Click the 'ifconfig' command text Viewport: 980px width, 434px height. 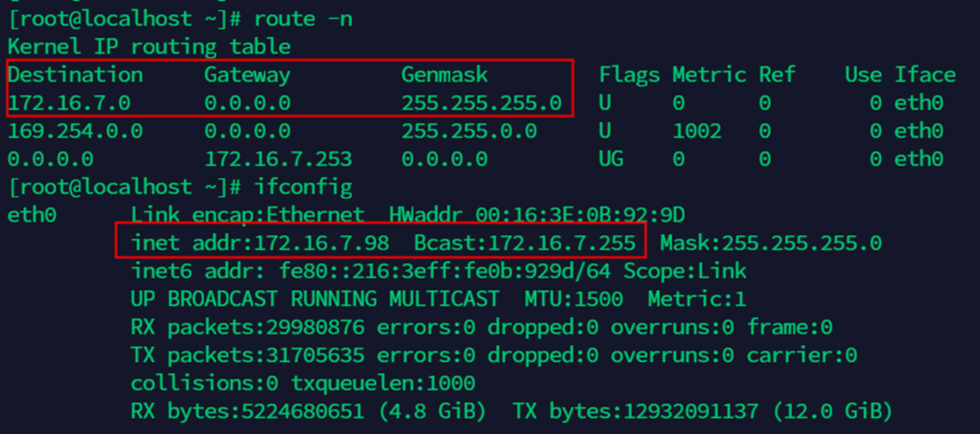tap(303, 187)
